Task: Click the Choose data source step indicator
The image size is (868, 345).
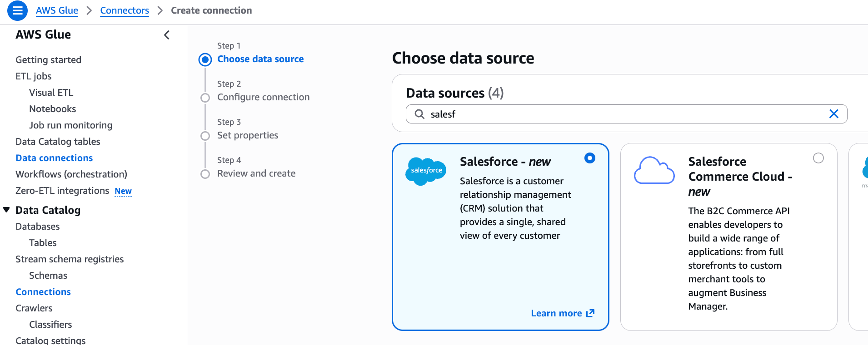Action: [205, 59]
